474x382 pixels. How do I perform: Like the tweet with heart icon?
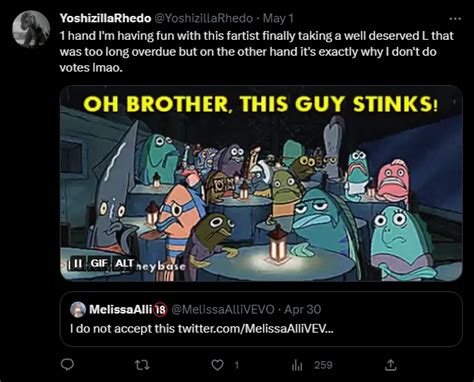[218, 365]
